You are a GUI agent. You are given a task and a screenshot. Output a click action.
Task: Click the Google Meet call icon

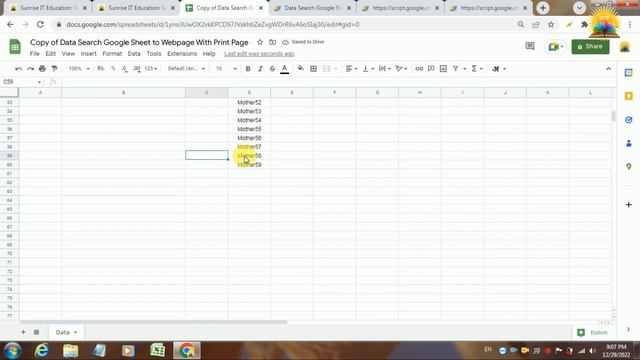(556, 47)
